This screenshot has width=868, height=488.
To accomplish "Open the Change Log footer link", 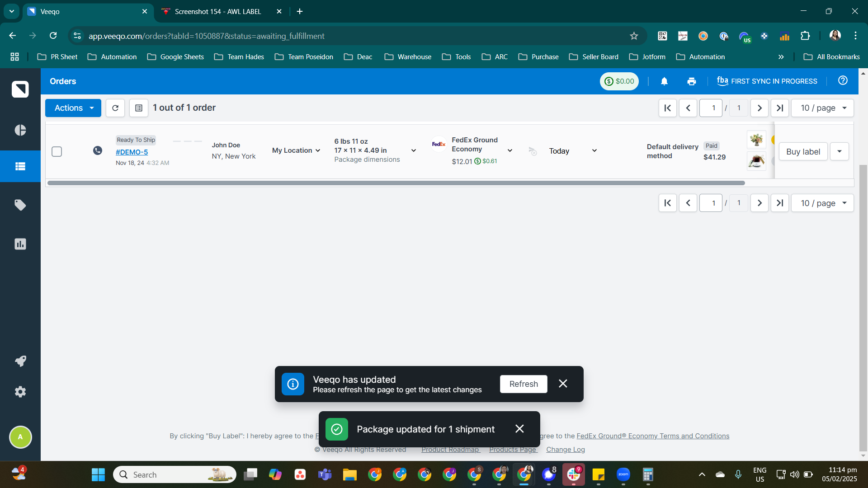I will pyautogui.click(x=566, y=450).
